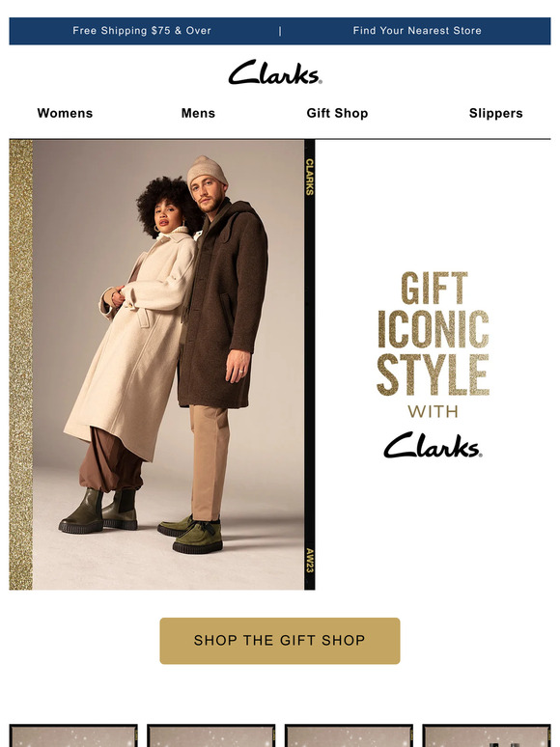The image size is (560, 747).
Task: Click the AW23 film strip label
Action: coord(309,561)
